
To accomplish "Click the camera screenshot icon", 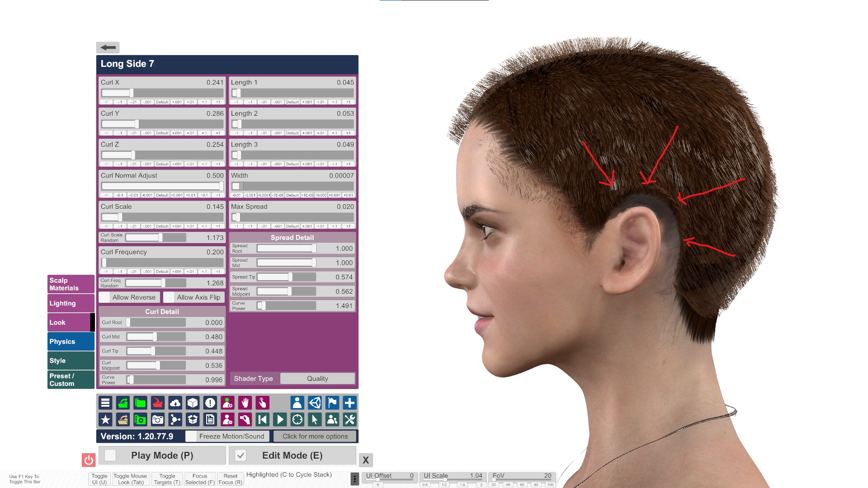I will [158, 420].
